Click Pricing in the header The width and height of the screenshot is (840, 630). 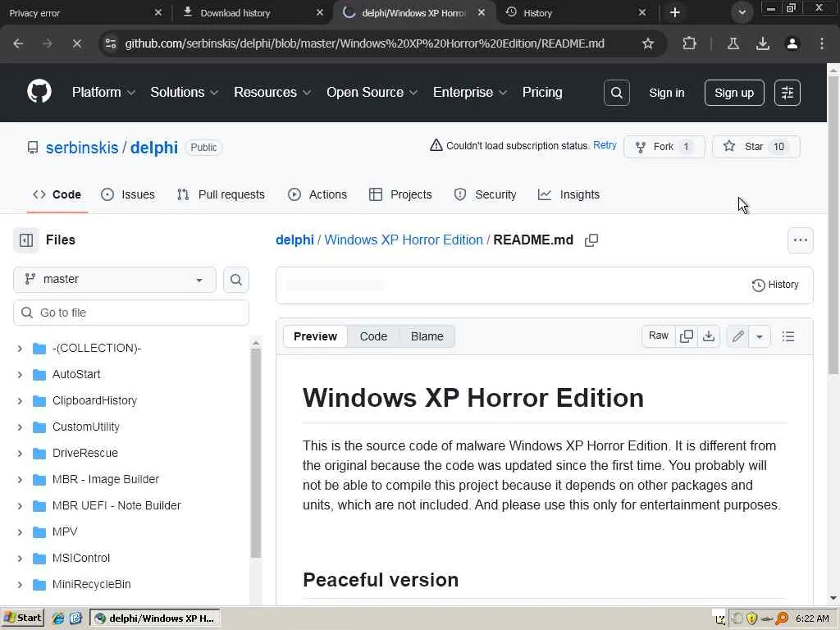pos(542,92)
